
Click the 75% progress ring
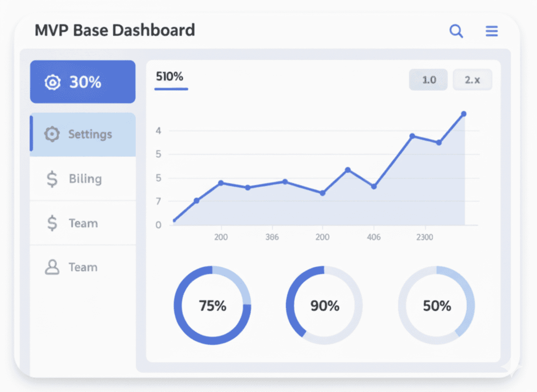(212, 306)
